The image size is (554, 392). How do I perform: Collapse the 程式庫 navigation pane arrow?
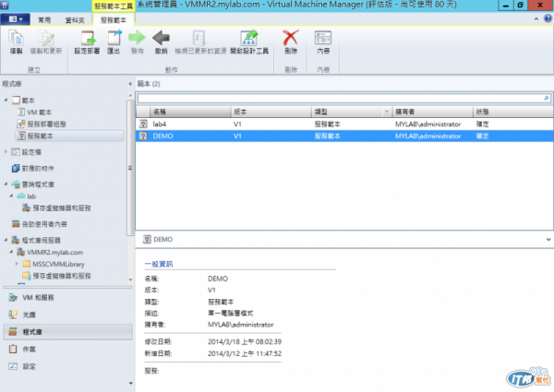point(130,84)
